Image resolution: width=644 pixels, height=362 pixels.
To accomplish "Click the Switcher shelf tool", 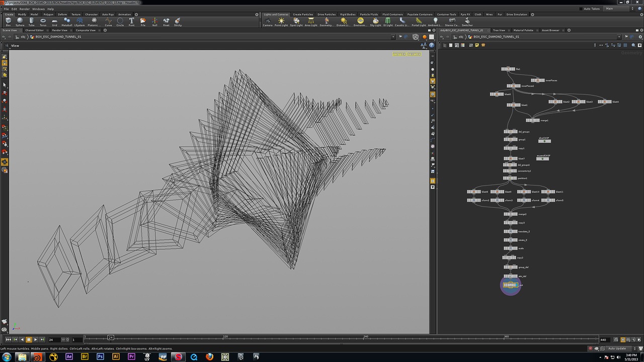I will [x=467, y=22].
